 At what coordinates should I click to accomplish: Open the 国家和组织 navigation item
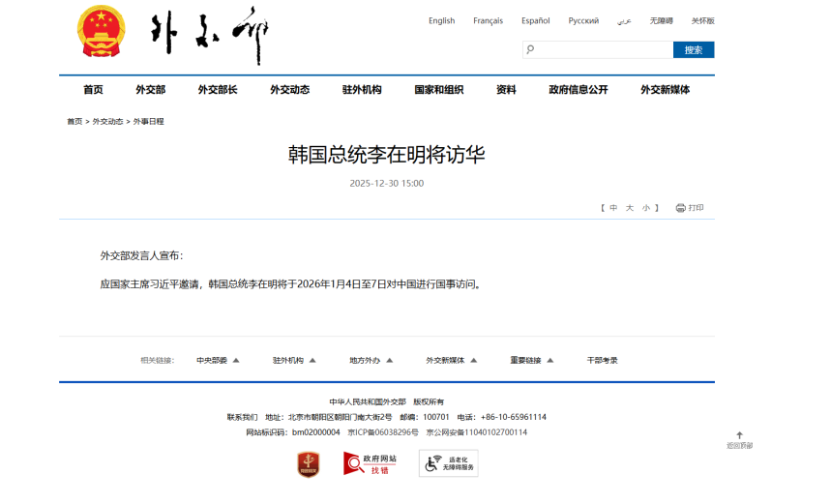pos(439,90)
